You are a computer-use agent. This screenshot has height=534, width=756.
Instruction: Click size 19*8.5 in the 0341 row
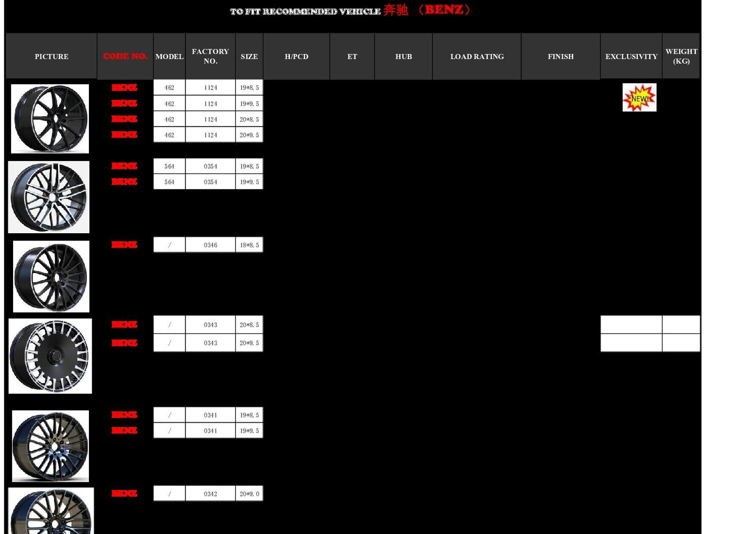click(249, 415)
